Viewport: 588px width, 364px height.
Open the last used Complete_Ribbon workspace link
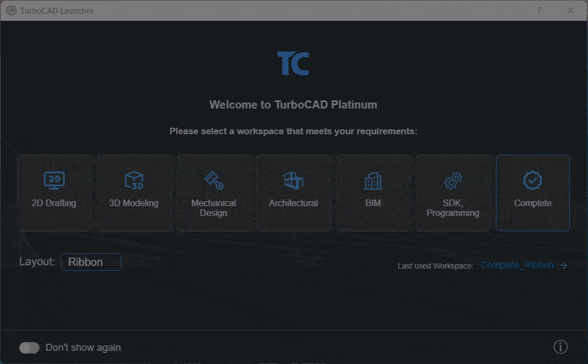tap(517, 265)
